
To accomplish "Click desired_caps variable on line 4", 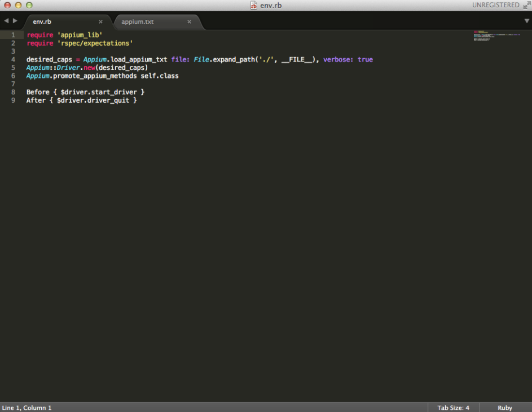I will pos(49,60).
